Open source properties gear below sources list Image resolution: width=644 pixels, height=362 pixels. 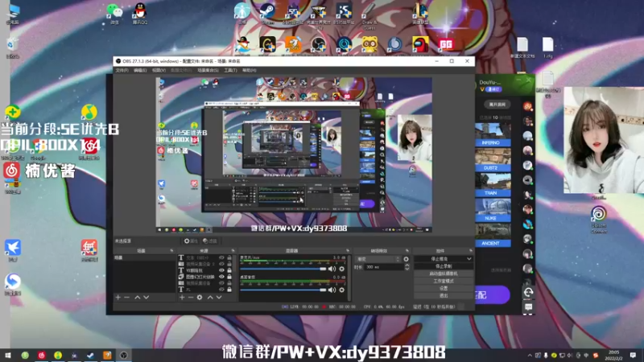tap(200, 297)
